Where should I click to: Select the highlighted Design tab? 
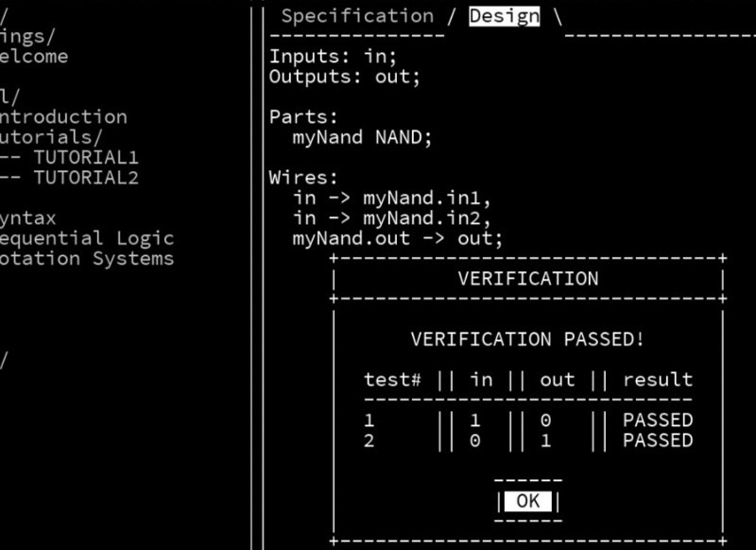505,16
